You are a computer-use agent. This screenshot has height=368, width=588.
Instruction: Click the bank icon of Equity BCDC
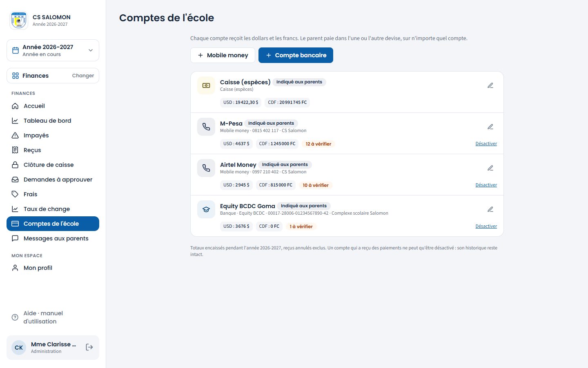click(x=206, y=209)
